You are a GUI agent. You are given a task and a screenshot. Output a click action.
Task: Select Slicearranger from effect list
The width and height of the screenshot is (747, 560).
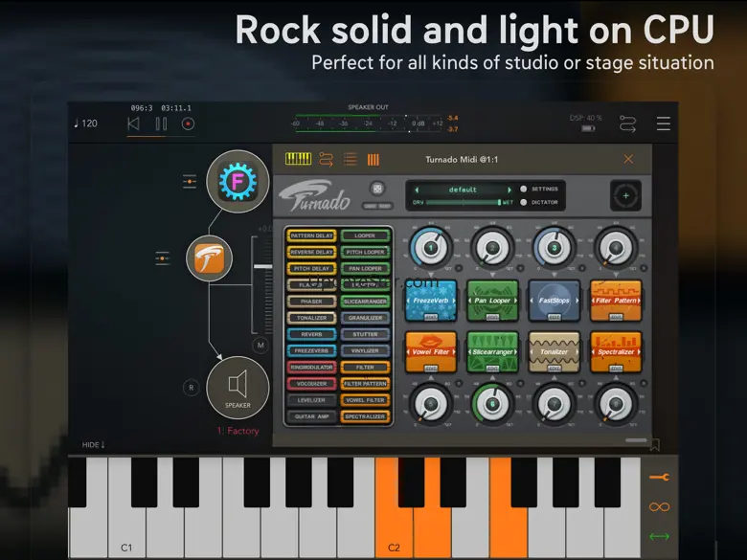click(x=365, y=302)
